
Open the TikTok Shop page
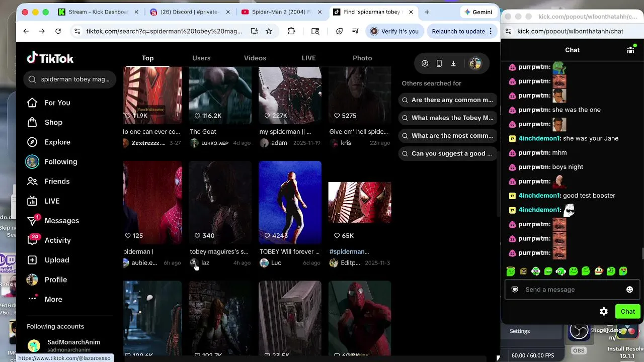tap(45, 122)
